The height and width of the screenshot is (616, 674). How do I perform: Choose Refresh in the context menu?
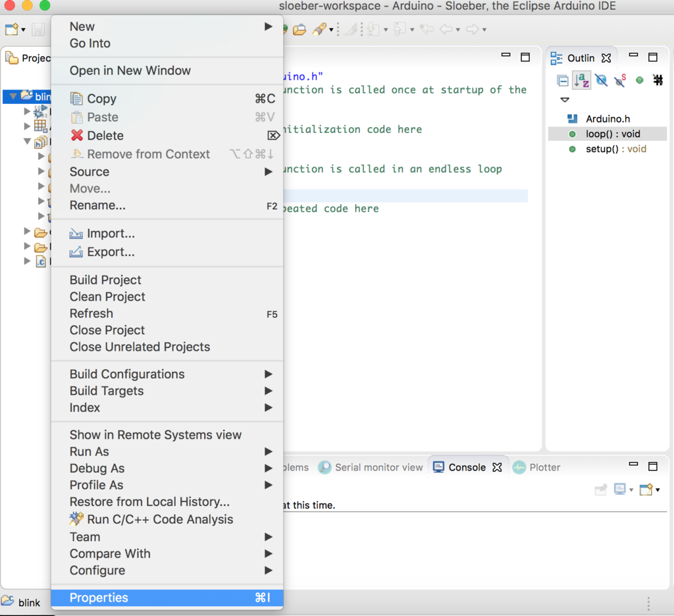167,313
